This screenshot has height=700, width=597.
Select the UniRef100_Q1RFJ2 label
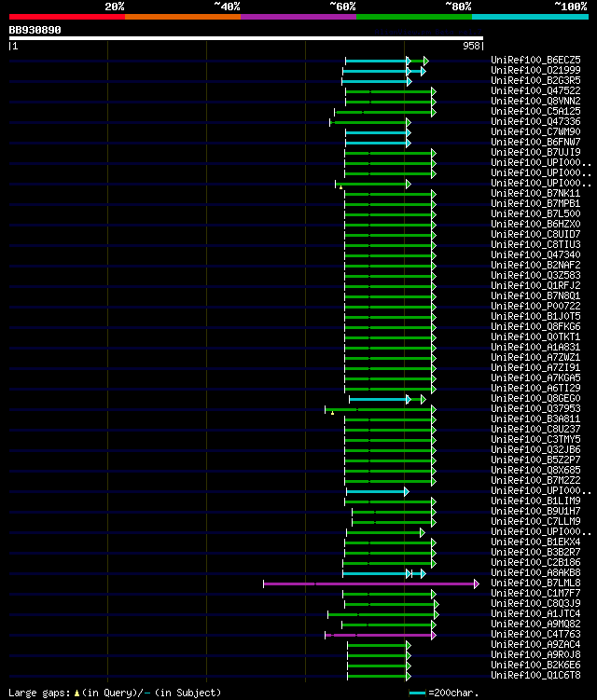(x=535, y=286)
